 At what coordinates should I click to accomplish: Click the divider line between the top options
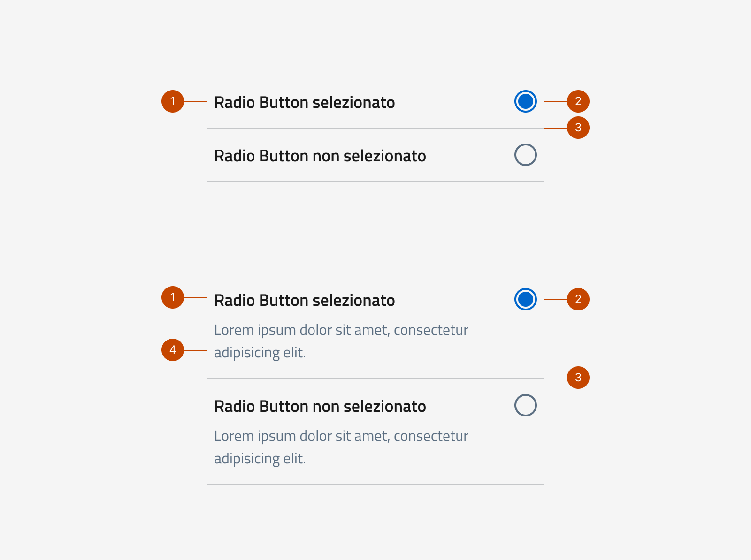coord(375,127)
